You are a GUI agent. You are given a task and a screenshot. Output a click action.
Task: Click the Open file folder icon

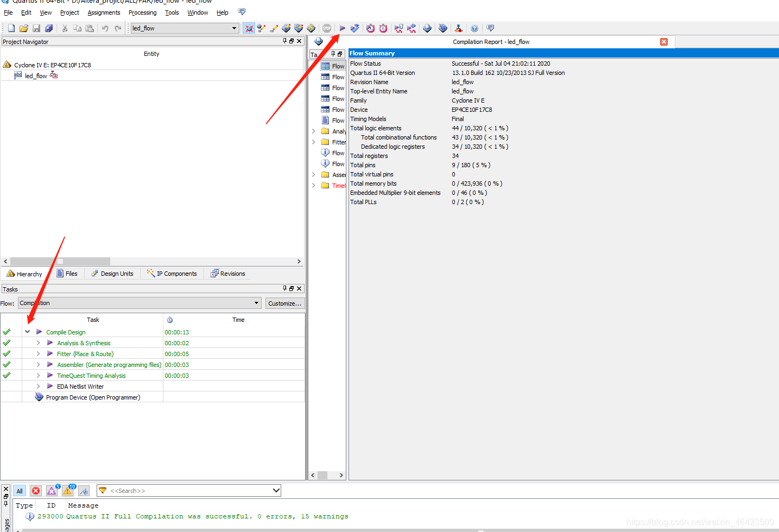23,28
